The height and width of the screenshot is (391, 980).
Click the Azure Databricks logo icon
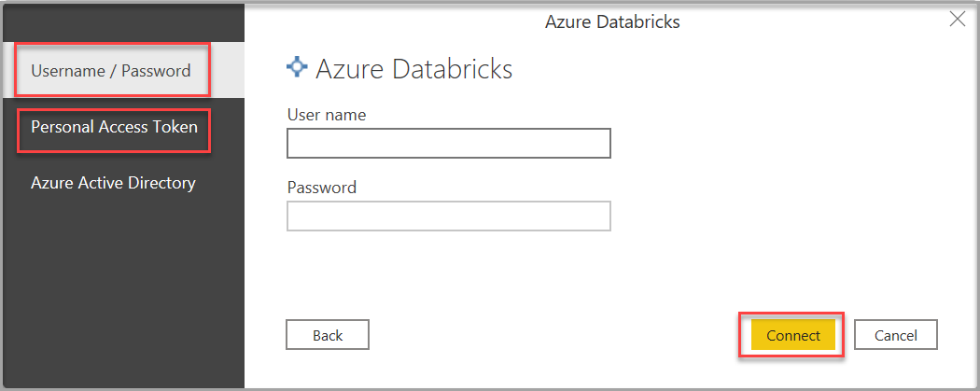click(297, 67)
